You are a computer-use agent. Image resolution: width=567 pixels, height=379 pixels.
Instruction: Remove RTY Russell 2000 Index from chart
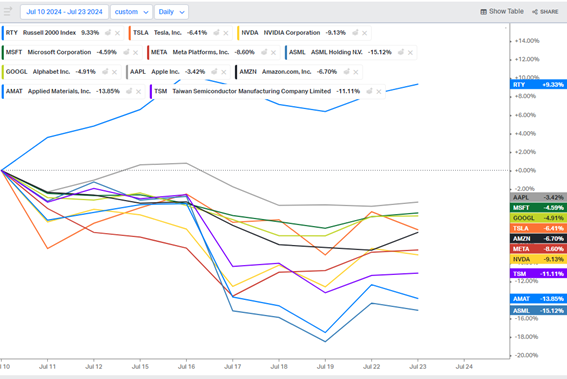coord(118,33)
